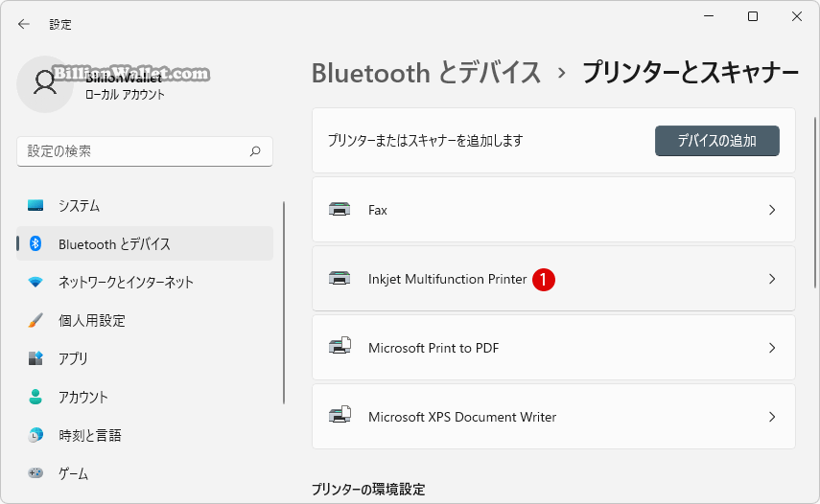Open Inkjet Multifunction Printer chevron
The width and height of the screenshot is (820, 504).
point(772,279)
